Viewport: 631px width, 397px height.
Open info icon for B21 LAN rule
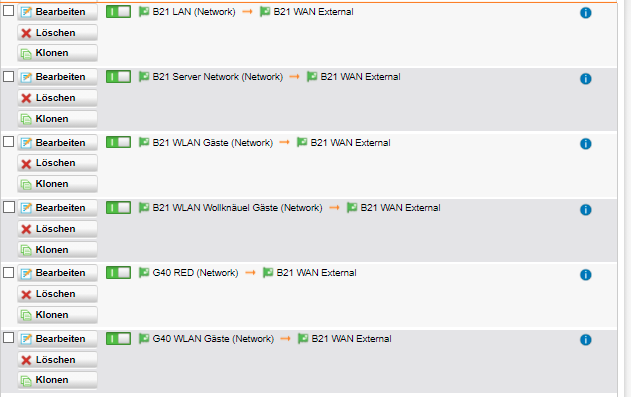pos(586,13)
